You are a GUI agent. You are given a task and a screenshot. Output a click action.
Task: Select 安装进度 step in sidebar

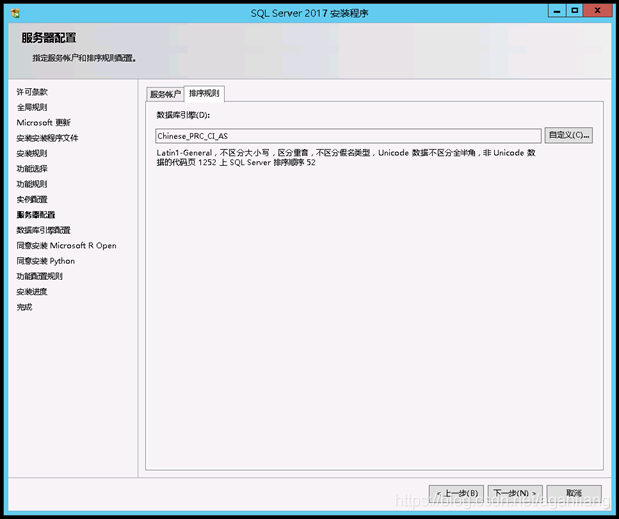tap(32, 292)
